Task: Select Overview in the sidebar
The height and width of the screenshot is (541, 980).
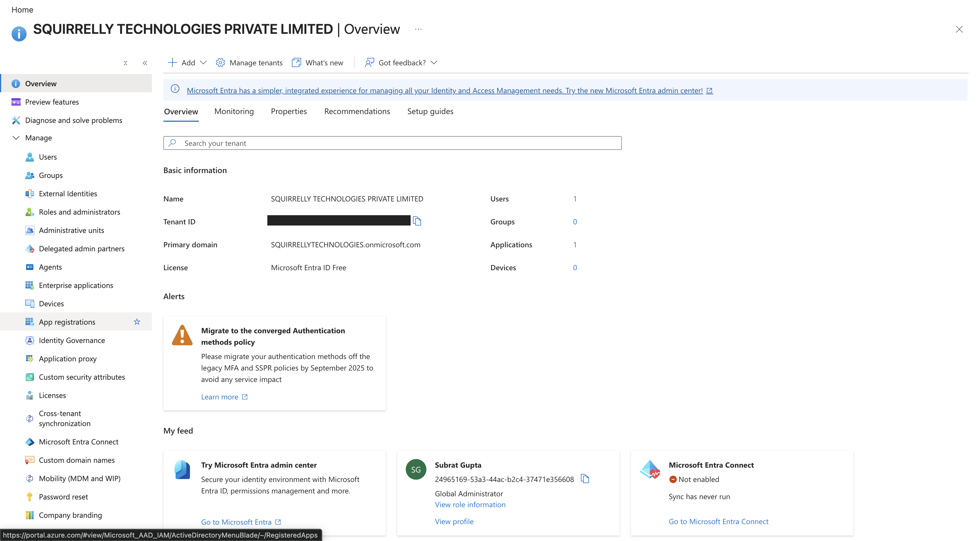Action: click(x=76, y=83)
